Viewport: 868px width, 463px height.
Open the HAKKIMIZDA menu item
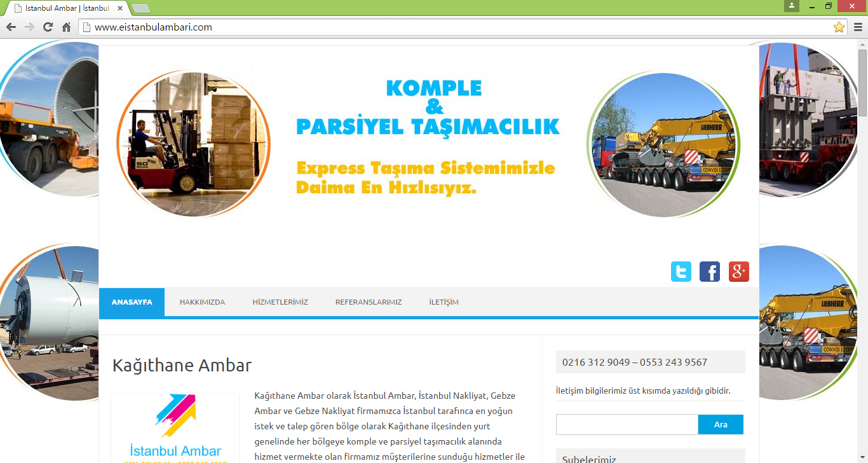pos(202,302)
